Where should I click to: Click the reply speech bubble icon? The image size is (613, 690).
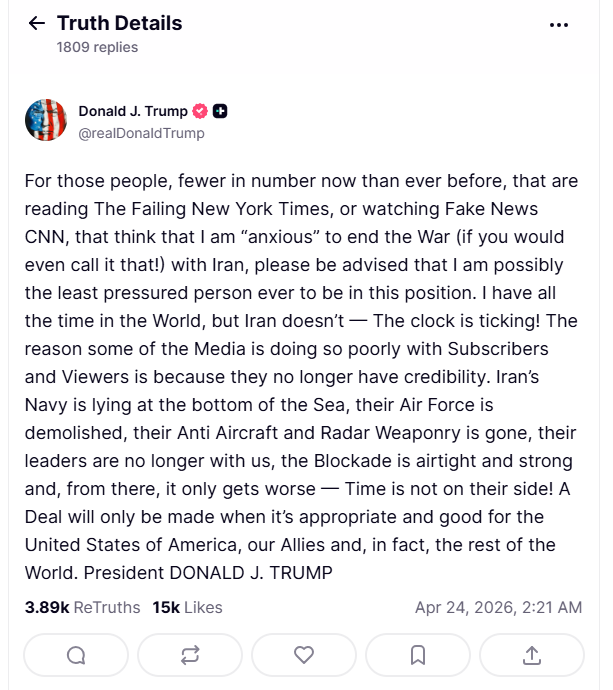click(x=76, y=655)
